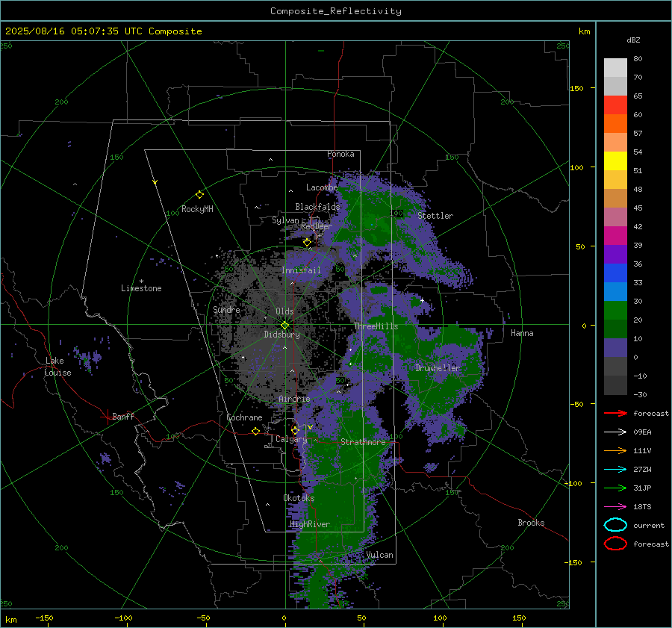
Task: Click the Vulcan town label
Action: point(379,555)
